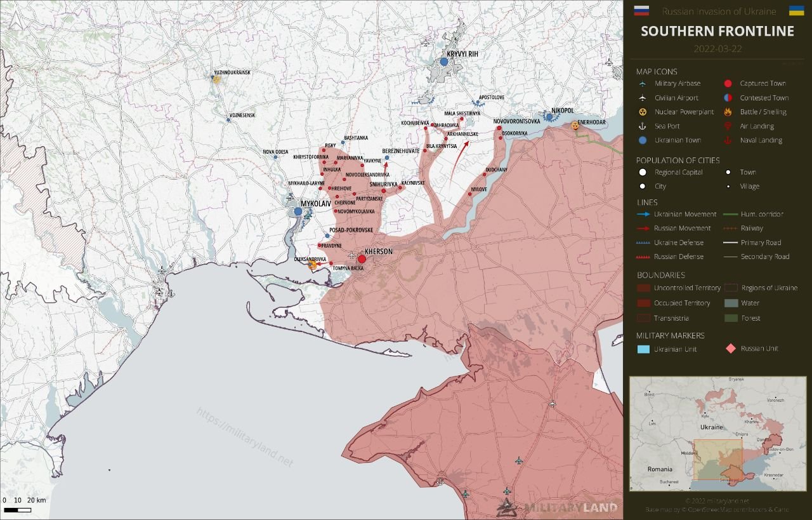812x520 pixels.
Task: Click the Occupied Territory color swatch
Action: click(x=643, y=303)
